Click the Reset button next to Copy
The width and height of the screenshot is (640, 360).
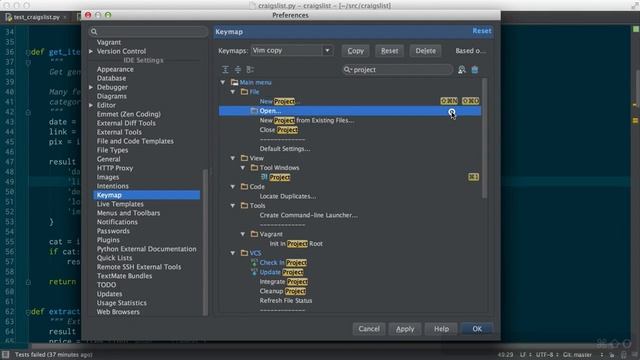(389, 51)
